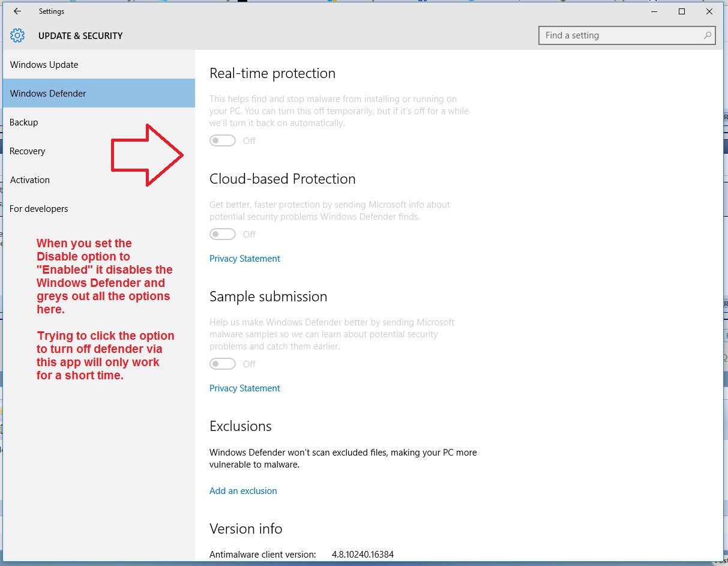
Task: Click the Exclusions heading
Action: 241,426
